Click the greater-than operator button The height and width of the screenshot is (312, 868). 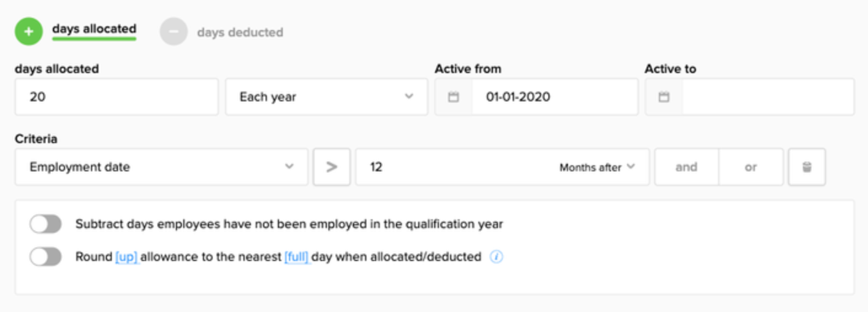(x=331, y=167)
